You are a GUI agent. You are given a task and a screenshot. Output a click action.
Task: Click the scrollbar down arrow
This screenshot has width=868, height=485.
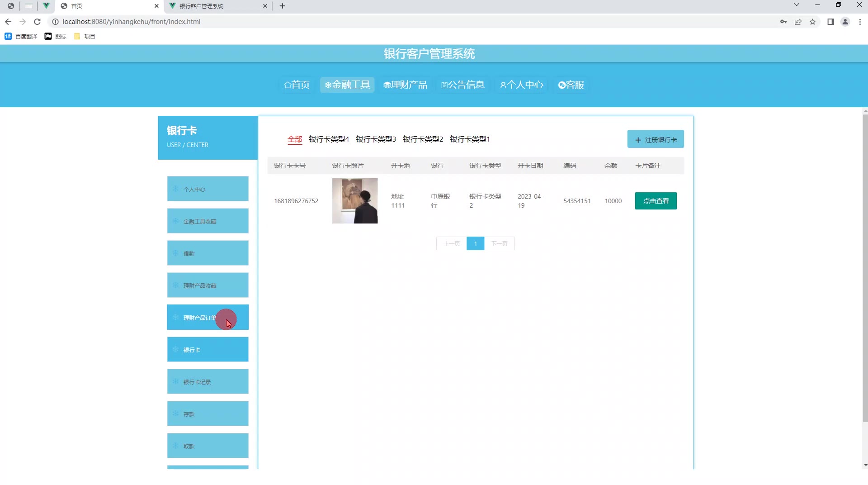pyautogui.click(x=865, y=465)
